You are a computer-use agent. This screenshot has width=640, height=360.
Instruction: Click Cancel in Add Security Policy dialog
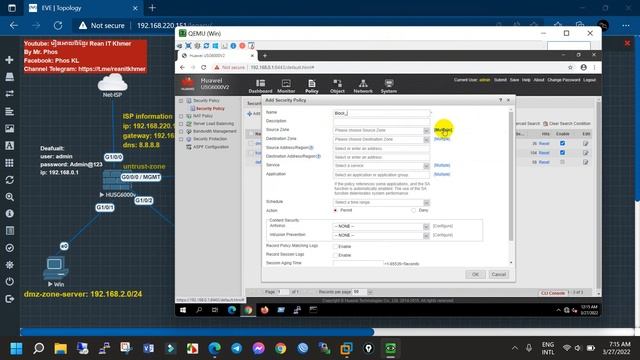pos(499,274)
